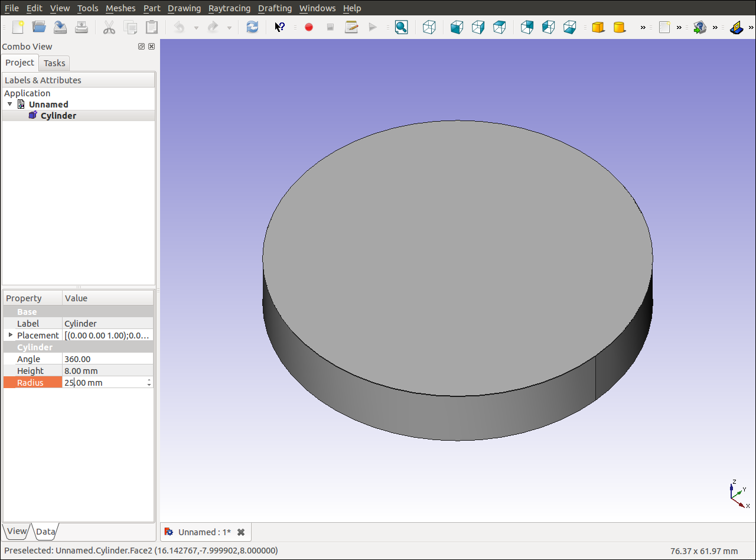Undo the last action

coord(179,27)
